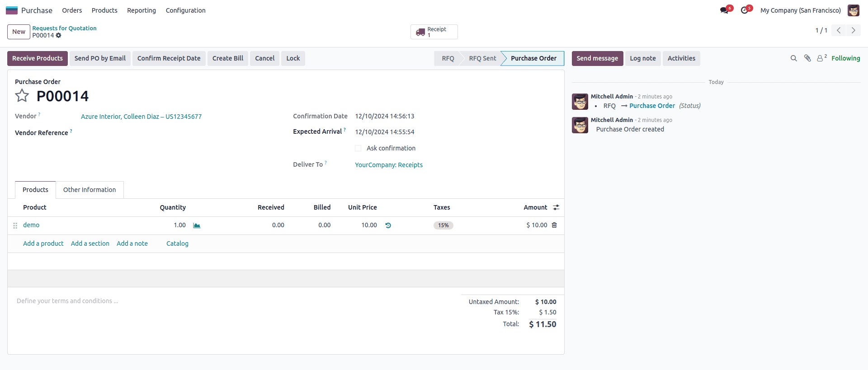Viewport: 868px width, 370px height.
Task: Go to next record arrow
Action: [854, 30]
